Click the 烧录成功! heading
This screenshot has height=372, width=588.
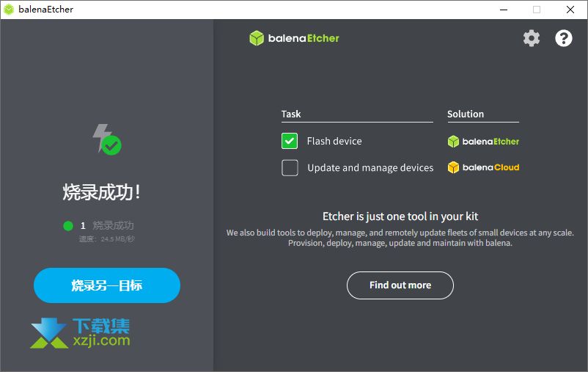[102, 192]
